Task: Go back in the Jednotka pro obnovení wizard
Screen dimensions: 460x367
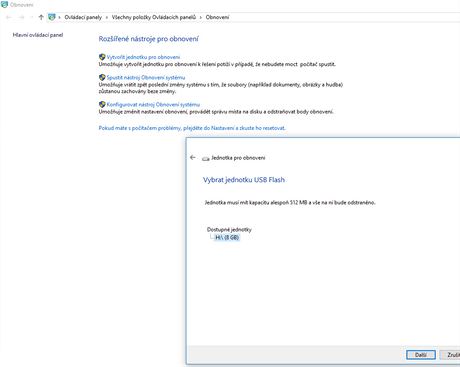Action: 193,157
